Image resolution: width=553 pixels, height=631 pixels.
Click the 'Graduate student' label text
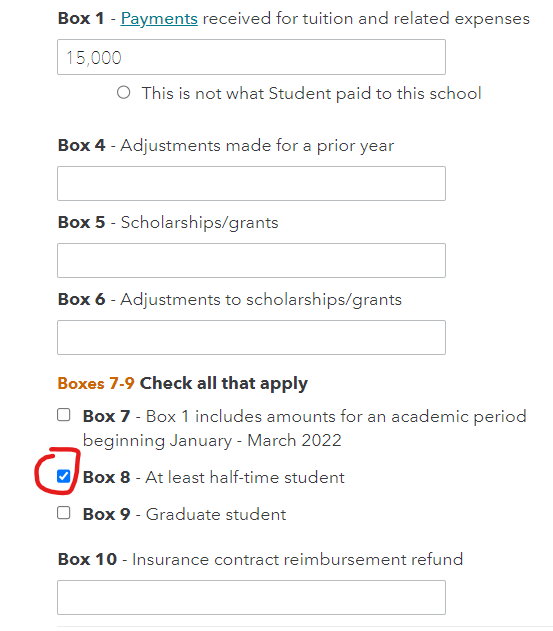pyautogui.click(x=216, y=514)
